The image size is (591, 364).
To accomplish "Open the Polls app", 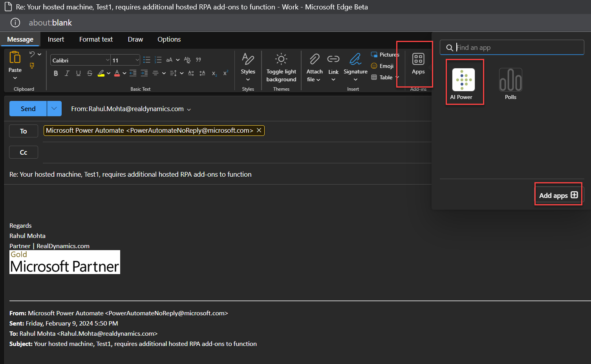I will 510,84.
